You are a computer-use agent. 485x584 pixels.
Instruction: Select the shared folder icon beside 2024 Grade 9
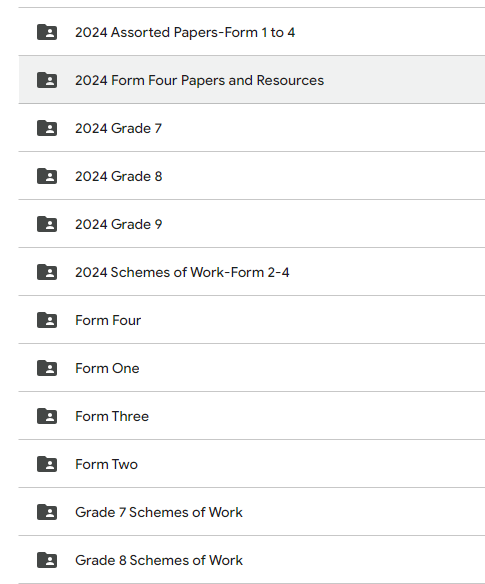click(x=47, y=224)
